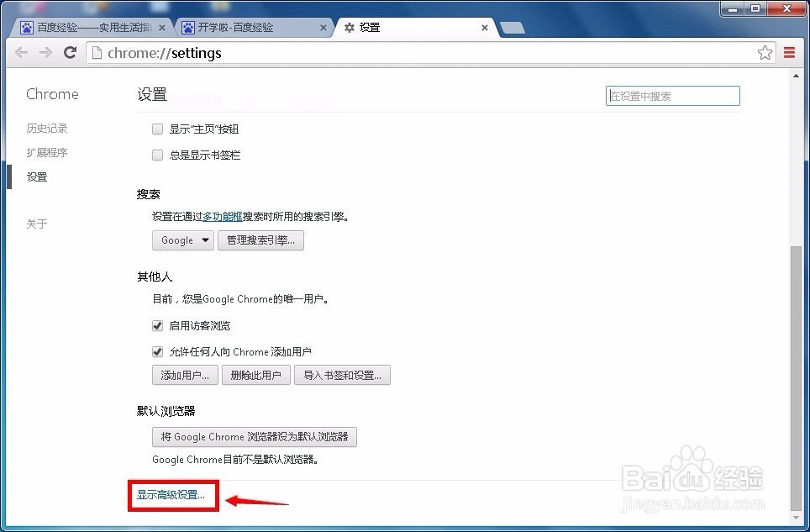Bookmark this page with the star icon
Image resolution: width=810 pixels, height=532 pixels.
[x=765, y=53]
